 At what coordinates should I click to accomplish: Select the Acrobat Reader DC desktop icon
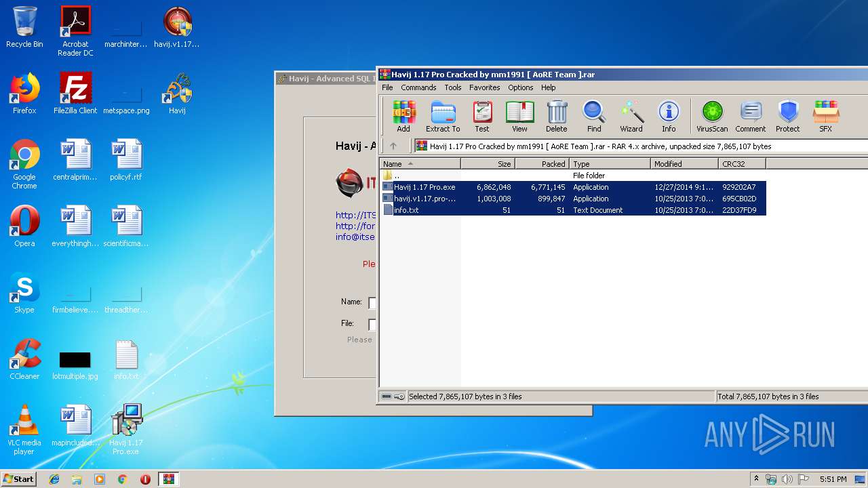tap(75, 31)
